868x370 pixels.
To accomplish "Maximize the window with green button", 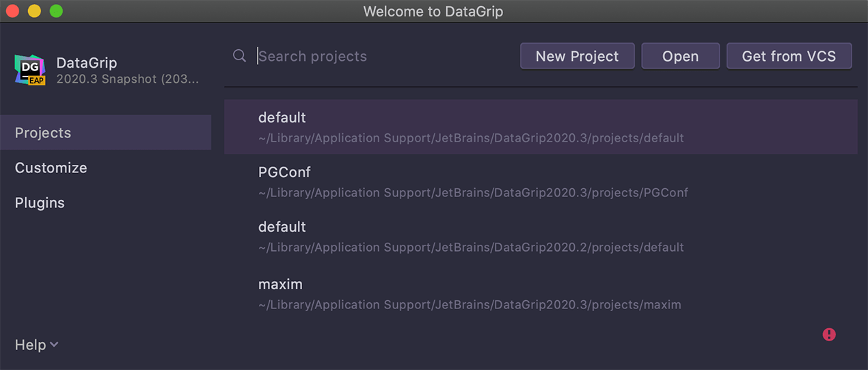I will (56, 11).
